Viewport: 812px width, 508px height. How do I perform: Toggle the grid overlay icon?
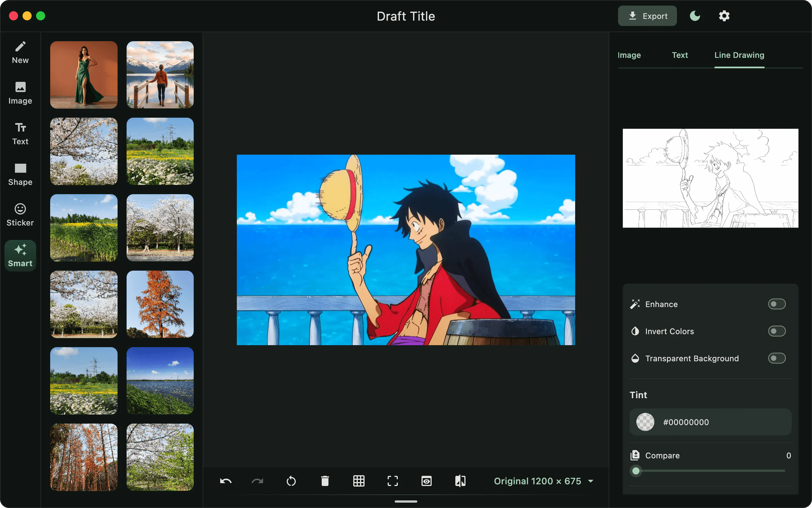coord(359,481)
